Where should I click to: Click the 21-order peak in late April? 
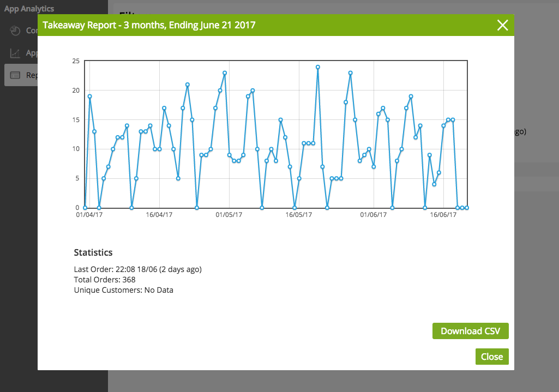click(x=187, y=85)
